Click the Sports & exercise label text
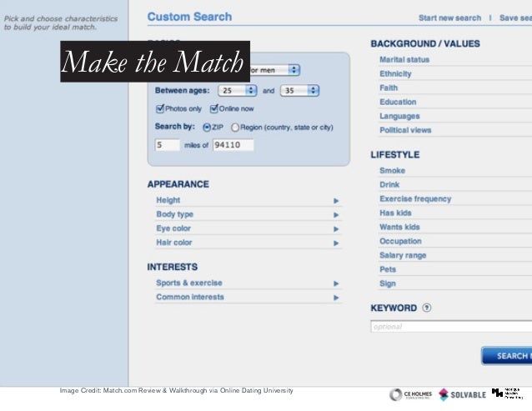The image size is (532, 411). tap(189, 283)
